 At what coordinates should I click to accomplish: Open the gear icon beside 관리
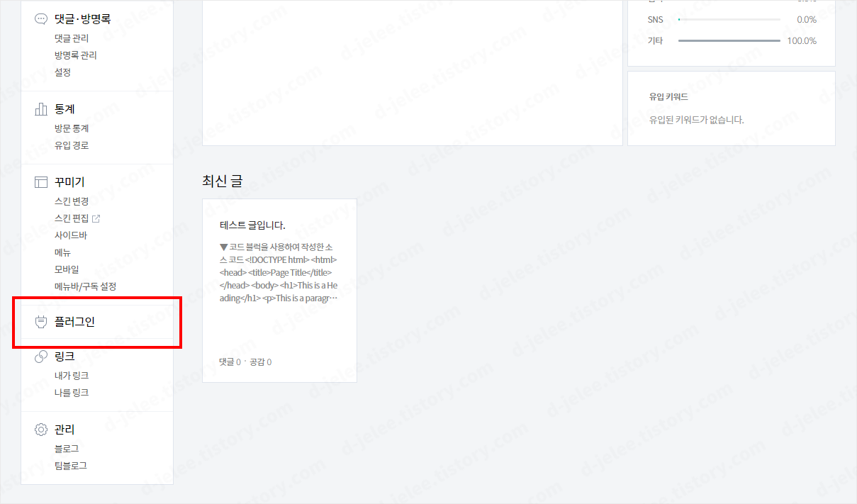tap(40, 429)
